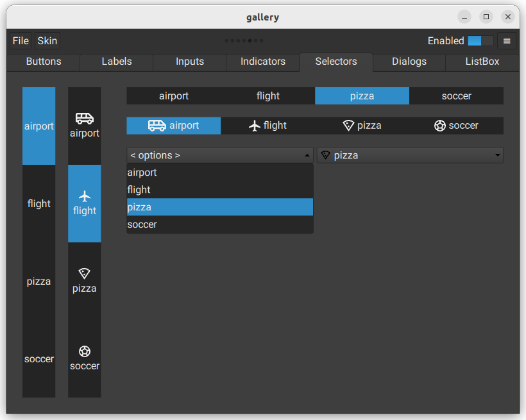Click the page indicator dots in header
This screenshot has width=526, height=420.
(244, 41)
